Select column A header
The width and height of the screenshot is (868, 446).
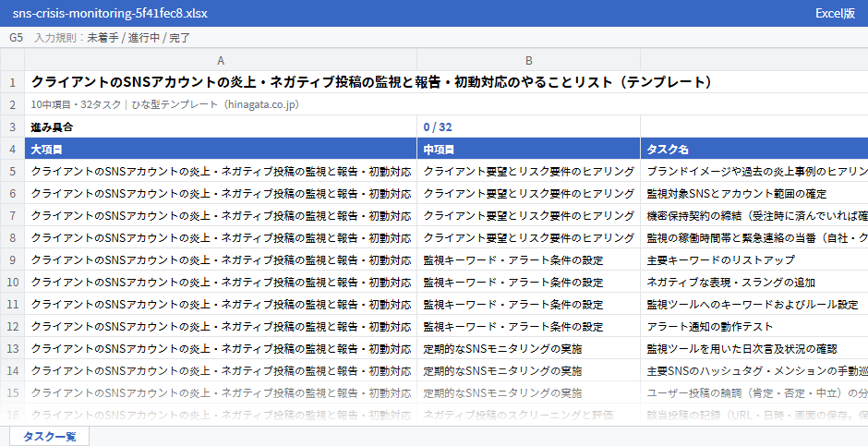click(x=221, y=60)
